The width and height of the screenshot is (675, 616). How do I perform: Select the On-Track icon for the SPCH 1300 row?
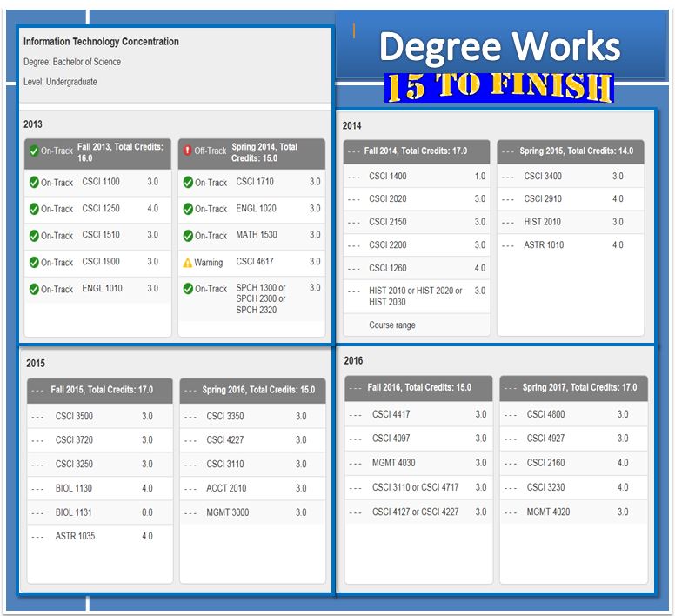[x=187, y=289]
